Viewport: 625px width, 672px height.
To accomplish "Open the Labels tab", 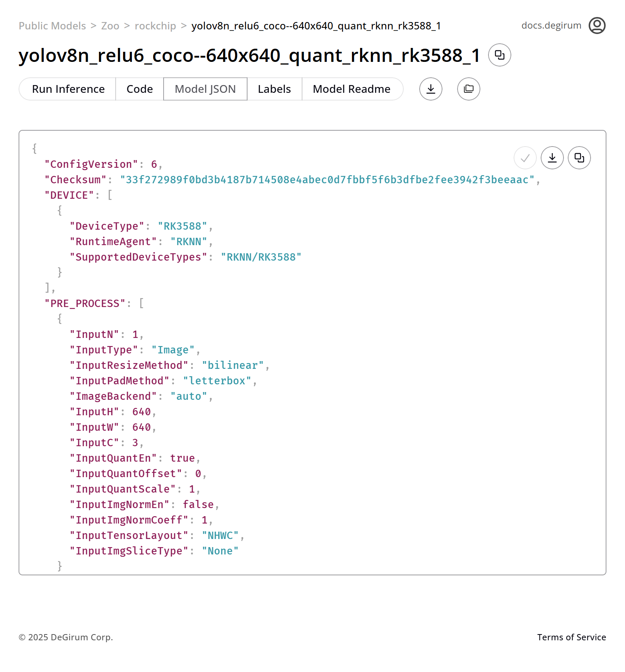I will (274, 89).
